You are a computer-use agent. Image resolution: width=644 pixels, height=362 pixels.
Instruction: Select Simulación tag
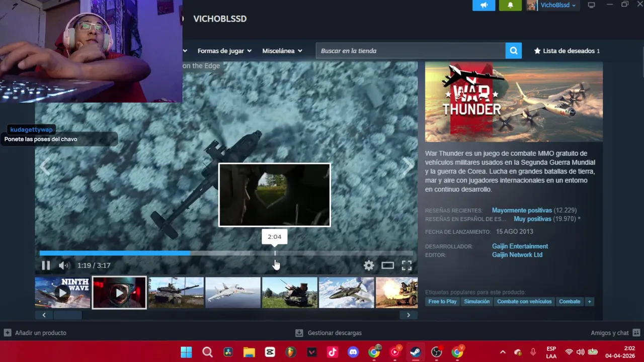click(476, 302)
